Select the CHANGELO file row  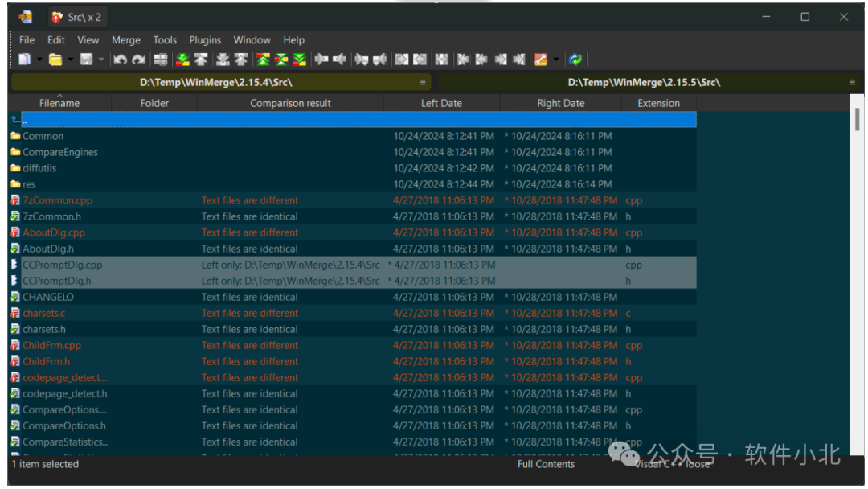[x=353, y=297]
